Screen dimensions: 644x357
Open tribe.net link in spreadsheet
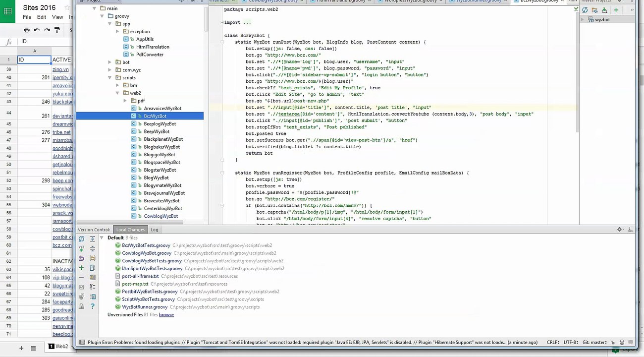[61, 132]
